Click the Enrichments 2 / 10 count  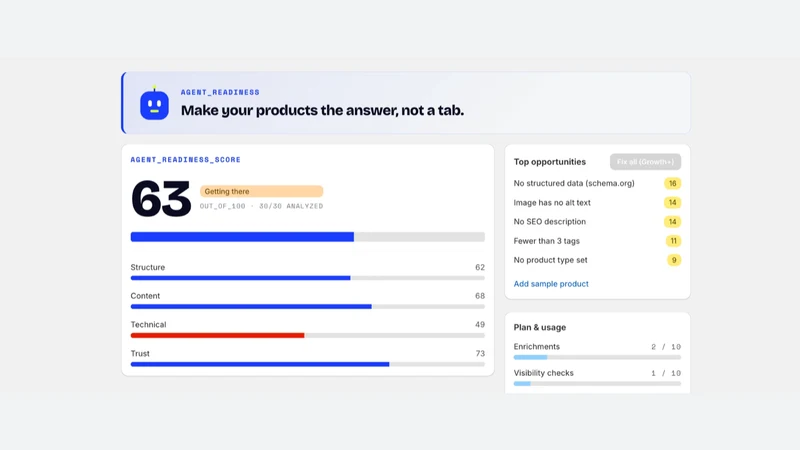pos(666,347)
